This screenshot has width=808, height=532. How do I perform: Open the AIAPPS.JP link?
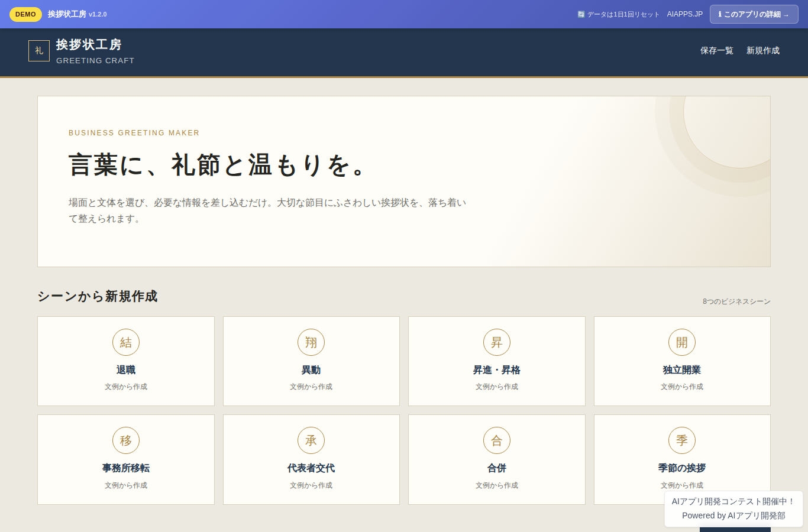point(685,14)
